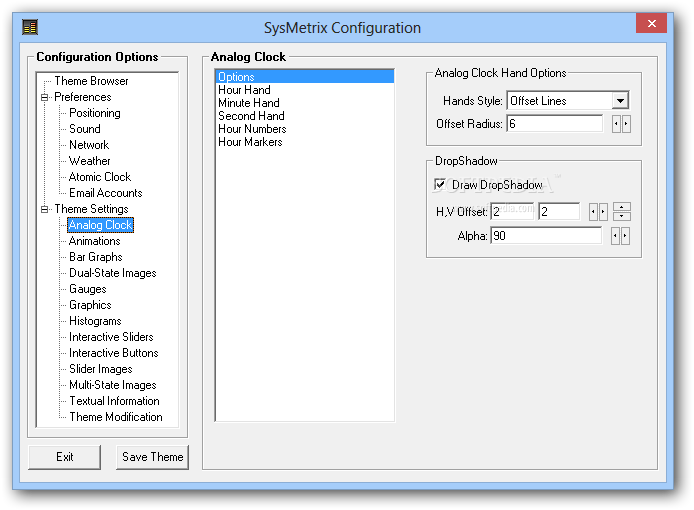Viewport: 694px width, 510px height.
Task: Click the Offset Radius input field
Action: [555, 124]
